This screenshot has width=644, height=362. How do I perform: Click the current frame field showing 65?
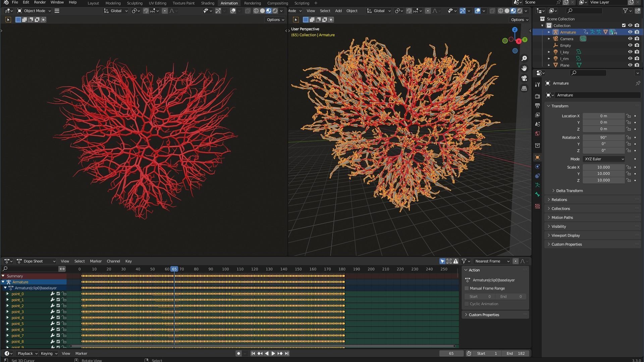pyautogui.click(x=451, y=353)
